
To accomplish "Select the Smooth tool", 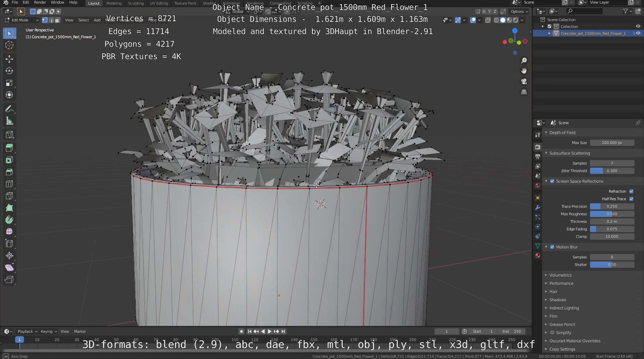I will point(10,232).
